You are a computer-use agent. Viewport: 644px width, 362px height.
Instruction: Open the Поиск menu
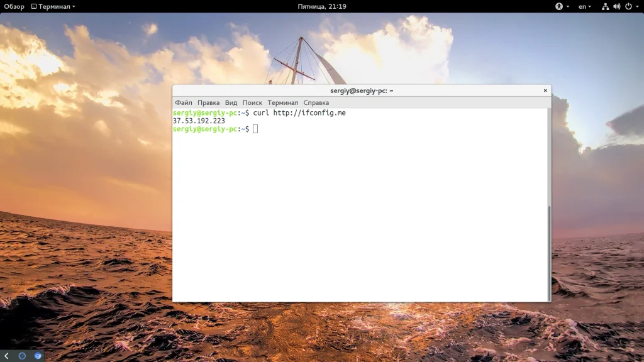point(252,102)
